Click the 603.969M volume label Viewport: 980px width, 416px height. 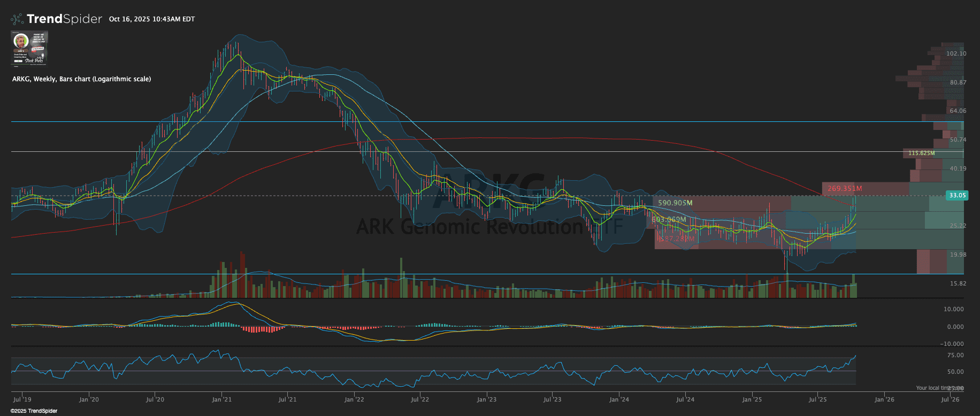[668, 220]
